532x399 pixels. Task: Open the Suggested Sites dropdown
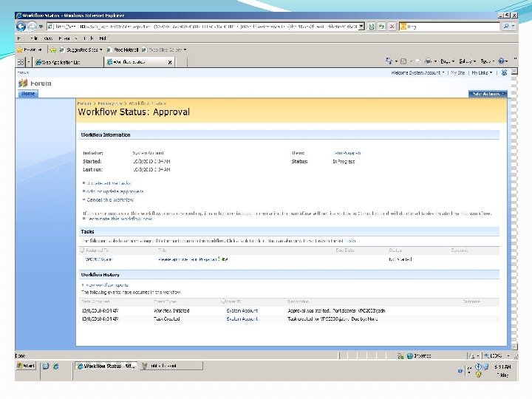tap(81, 50)
